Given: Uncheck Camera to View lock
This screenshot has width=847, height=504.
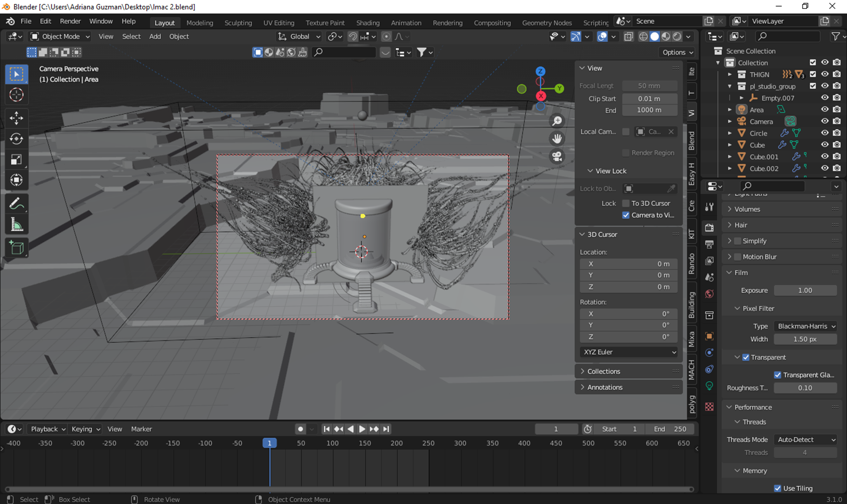Looking at the screenshot, I should [x=626, y=215].
